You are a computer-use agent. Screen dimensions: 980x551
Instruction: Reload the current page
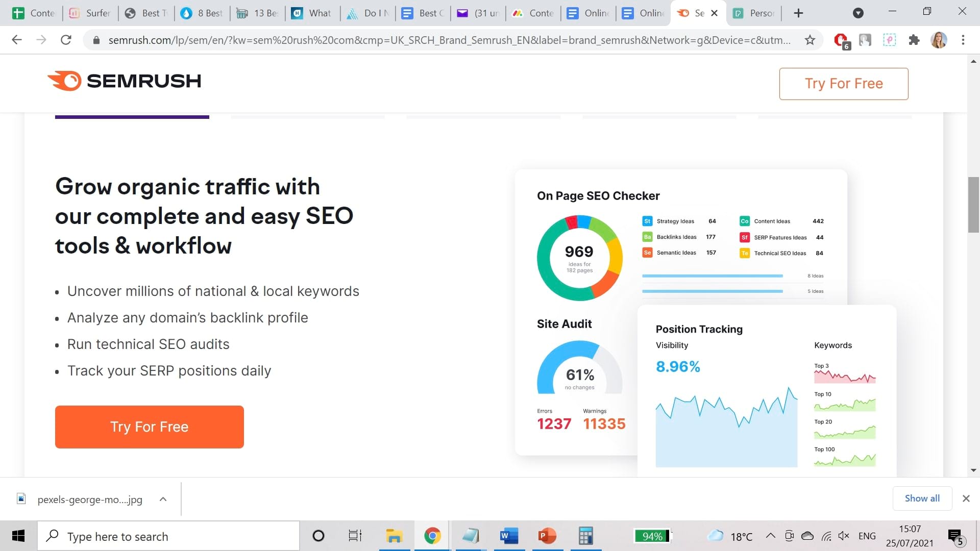pyautogui.click(x=66, y=40)
